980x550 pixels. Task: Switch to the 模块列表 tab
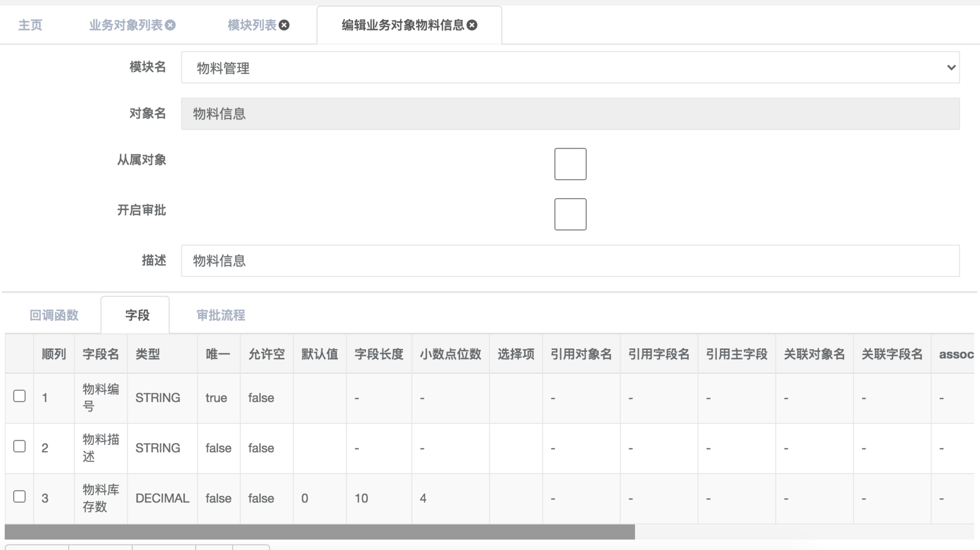252,25
